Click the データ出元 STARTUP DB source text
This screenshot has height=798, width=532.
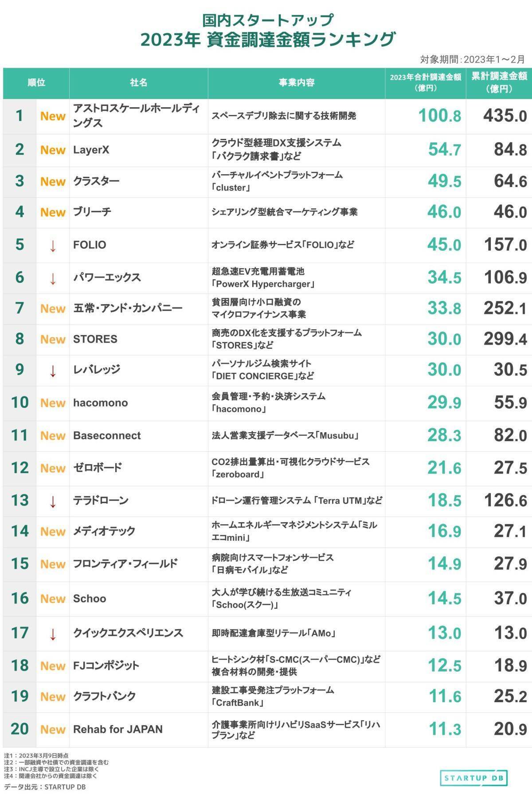45,787
